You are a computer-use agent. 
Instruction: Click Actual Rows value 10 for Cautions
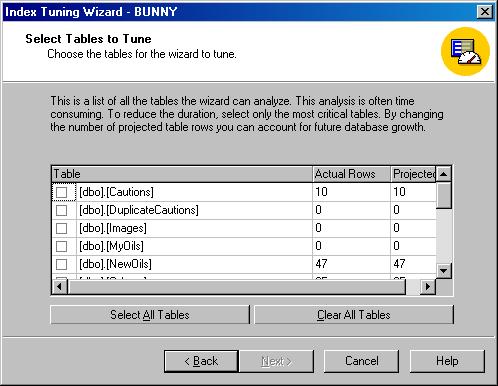(321, 192)
